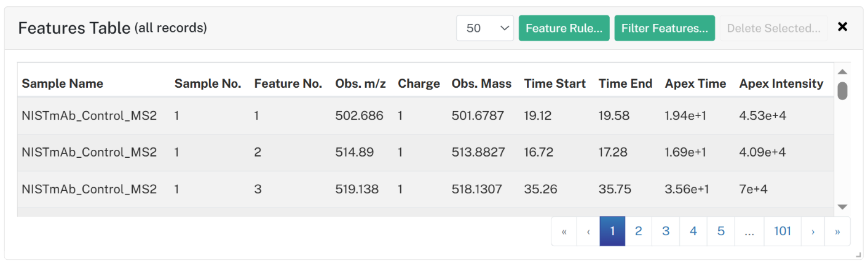This screenshot has width=868, height=264.
Task: Select page 5 in pagination
Action: point(720,231)
